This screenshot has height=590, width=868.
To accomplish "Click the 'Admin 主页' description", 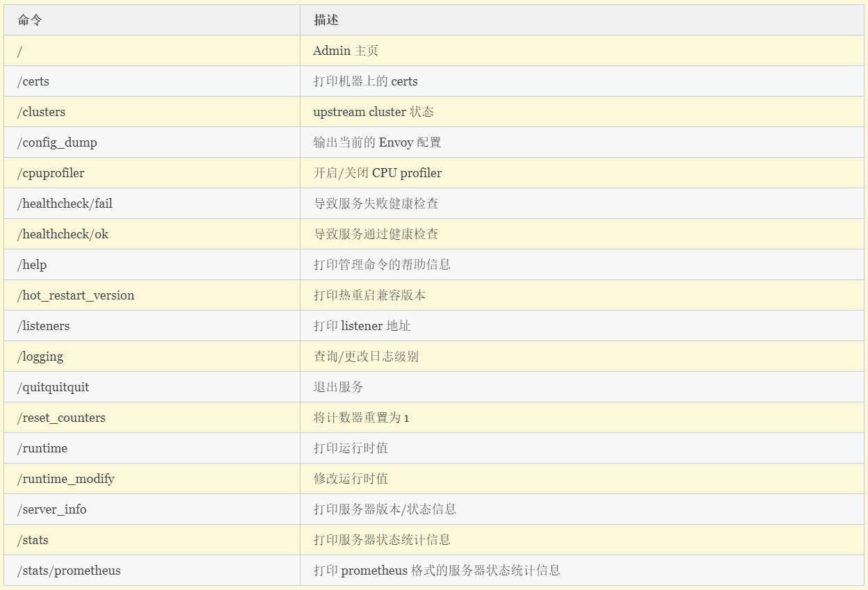I will [346, 51].
